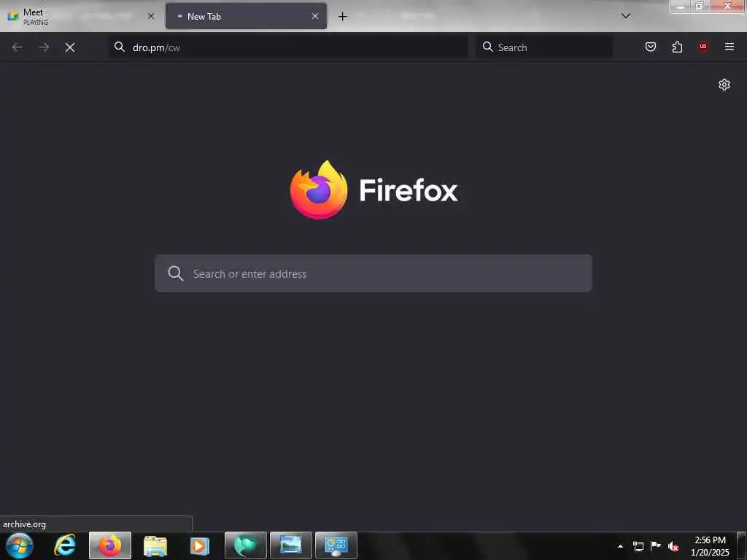This screenshot has width=747, height=560.
Task: Open the Extensions puzzle icon
Action: tap(677, 47)
